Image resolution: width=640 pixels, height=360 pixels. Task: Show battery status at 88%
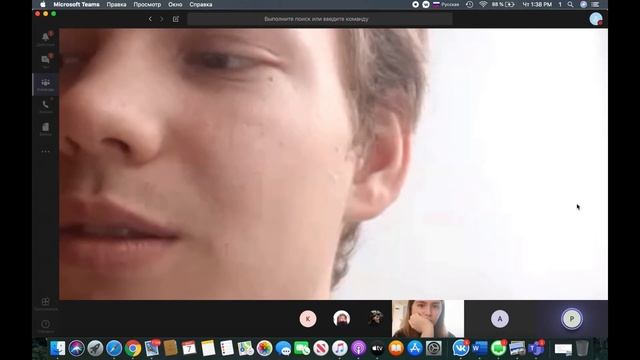pos(503,4)
